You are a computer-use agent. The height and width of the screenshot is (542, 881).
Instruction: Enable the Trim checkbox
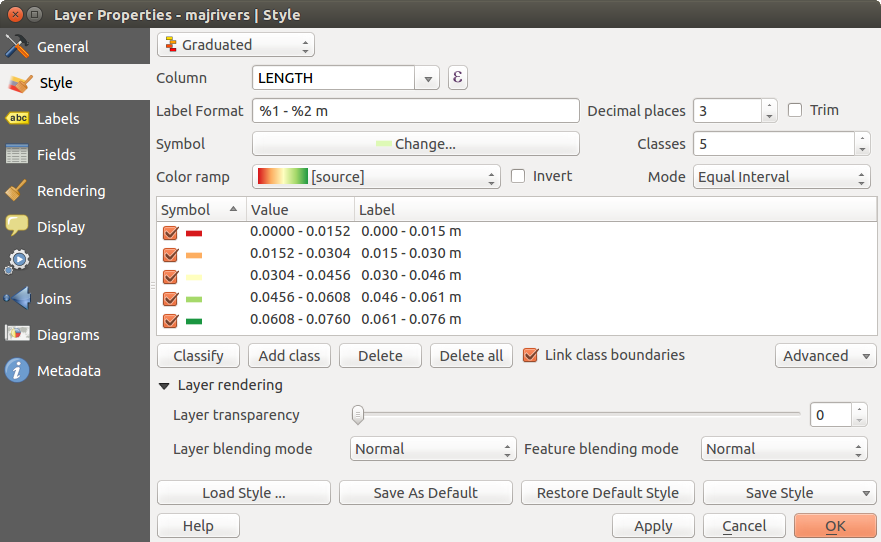(796, 111)
